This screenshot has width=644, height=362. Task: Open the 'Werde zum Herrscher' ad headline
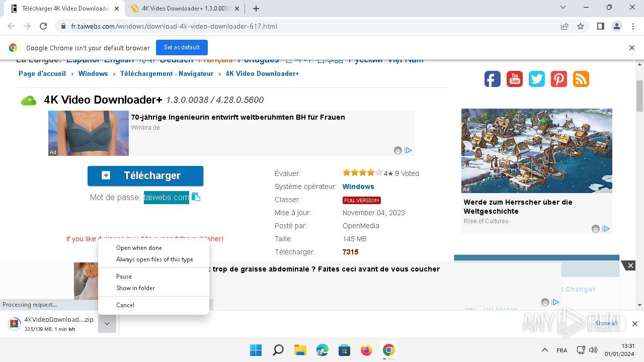click(x=518, y=207)
